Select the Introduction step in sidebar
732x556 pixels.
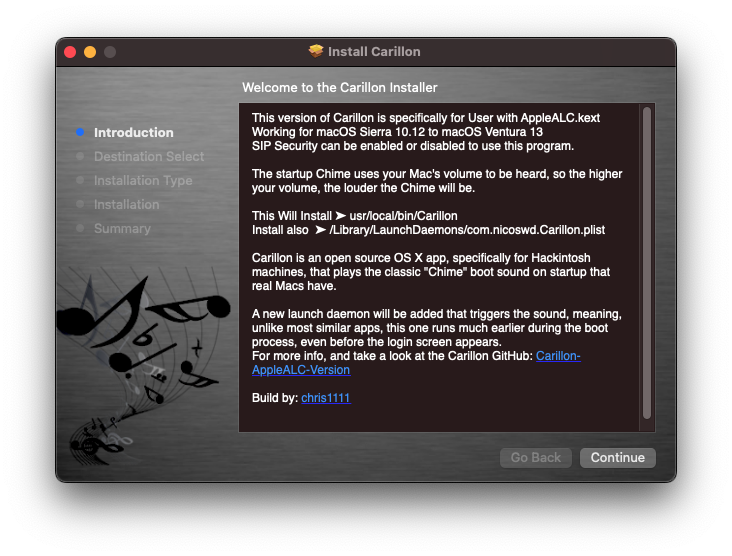point(134,133)
